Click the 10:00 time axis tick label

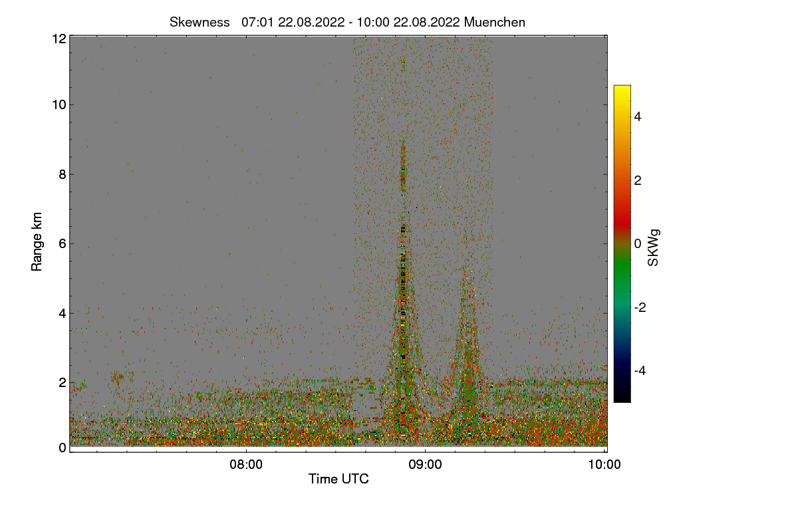(605, 465)
